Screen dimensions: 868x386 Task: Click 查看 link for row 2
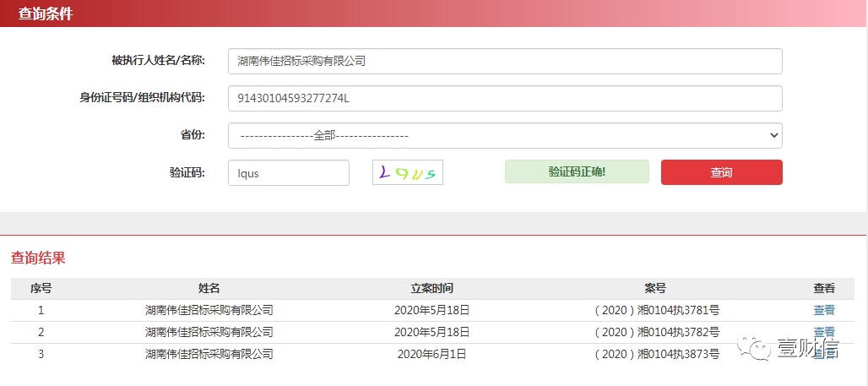point(824,332)
